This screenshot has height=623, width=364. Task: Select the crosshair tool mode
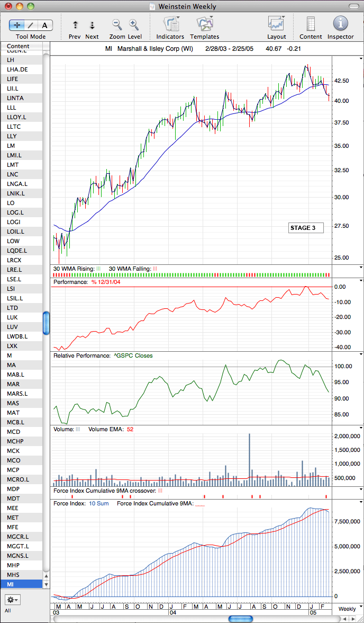click(x=17, y=25)
